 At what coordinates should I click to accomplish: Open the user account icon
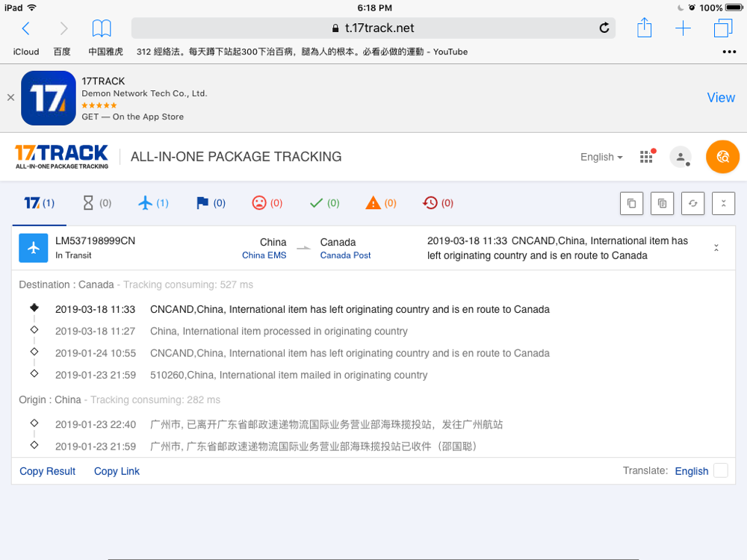(x=681, y=157)
